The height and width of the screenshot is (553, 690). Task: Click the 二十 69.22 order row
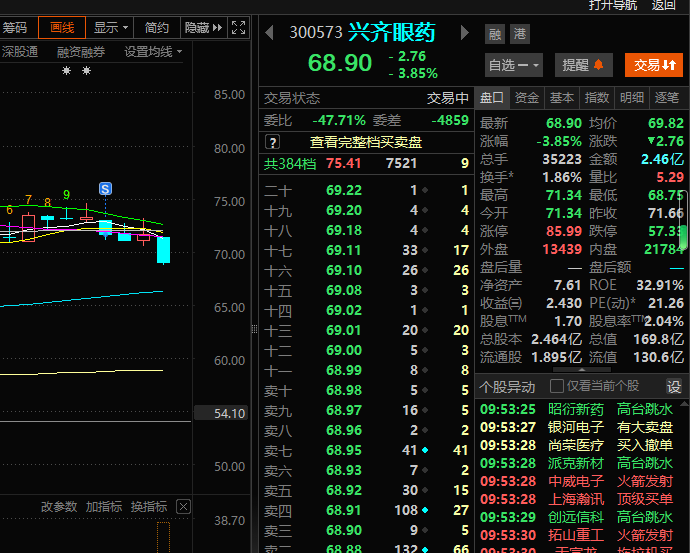pos(366,190)
